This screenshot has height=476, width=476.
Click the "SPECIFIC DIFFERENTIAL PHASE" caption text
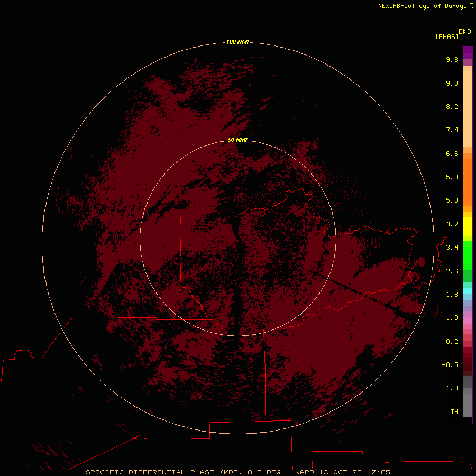click(150, 472)
